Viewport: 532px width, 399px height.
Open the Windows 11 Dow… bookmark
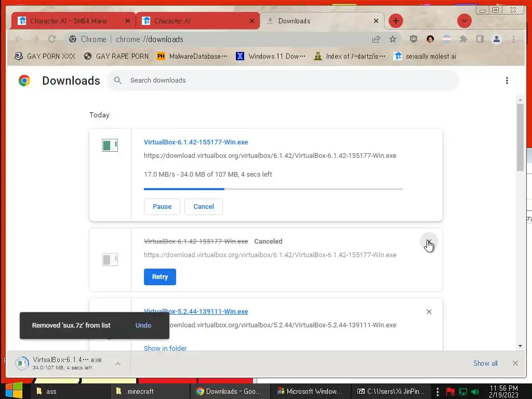click(270, 56)
